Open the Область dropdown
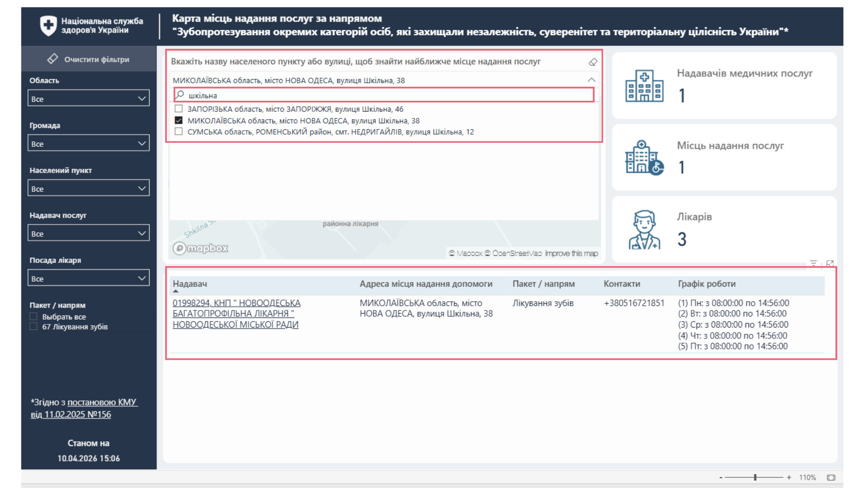The height and width of the screenshot is (488, 868). [x=89, y=98]
